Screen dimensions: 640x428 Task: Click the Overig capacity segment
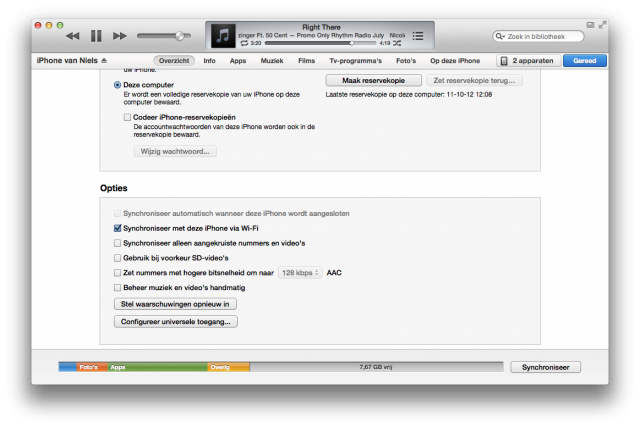228,367
